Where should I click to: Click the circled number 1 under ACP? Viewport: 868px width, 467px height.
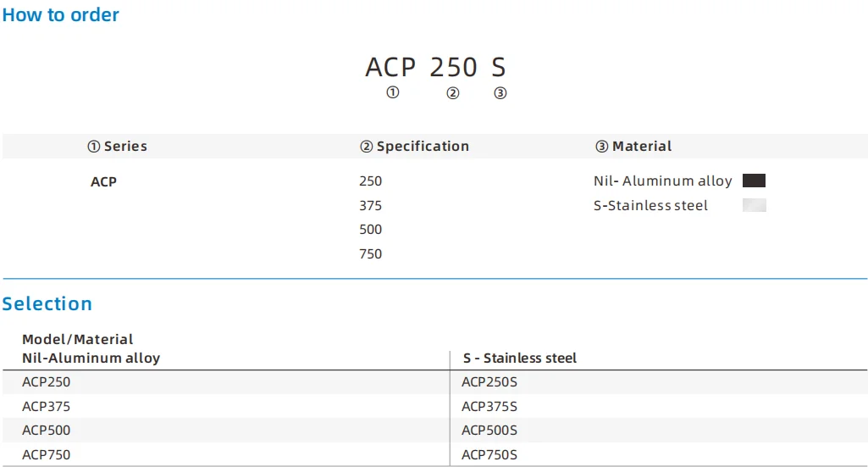click(392, 93)
